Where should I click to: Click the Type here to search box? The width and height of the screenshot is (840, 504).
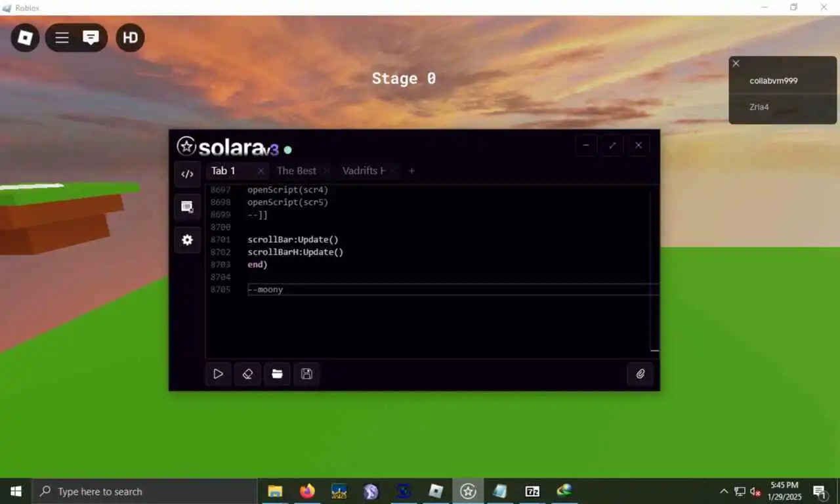pyautogui.click(x=144, y=491)
